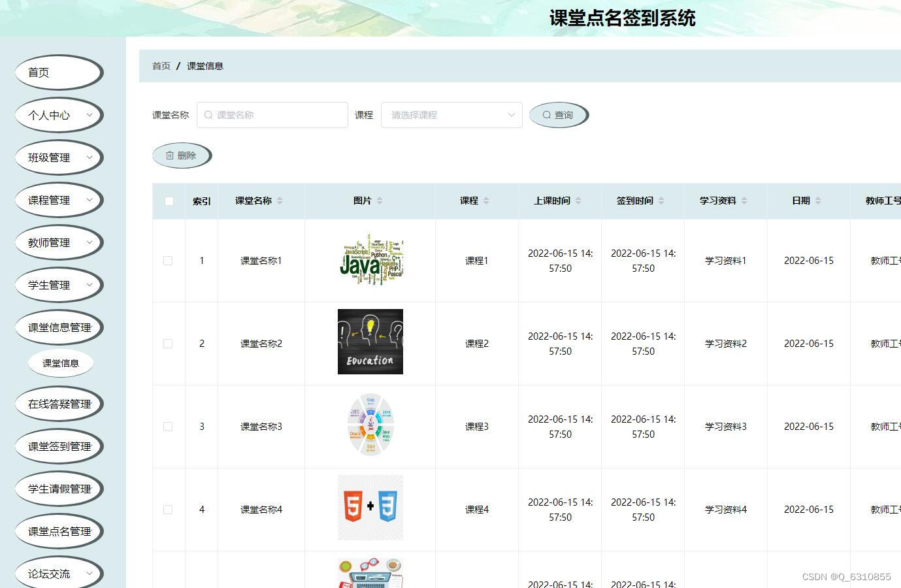The image size is (901, 588).
Task: Click the search magnifier icon in 课堂名称 field
Action: [x=208, y=115]
